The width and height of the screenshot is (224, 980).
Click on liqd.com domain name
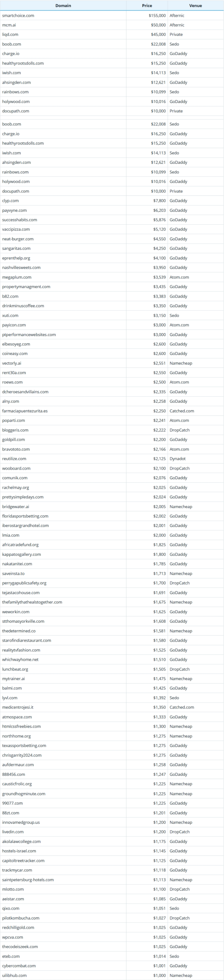pos(10,35)
